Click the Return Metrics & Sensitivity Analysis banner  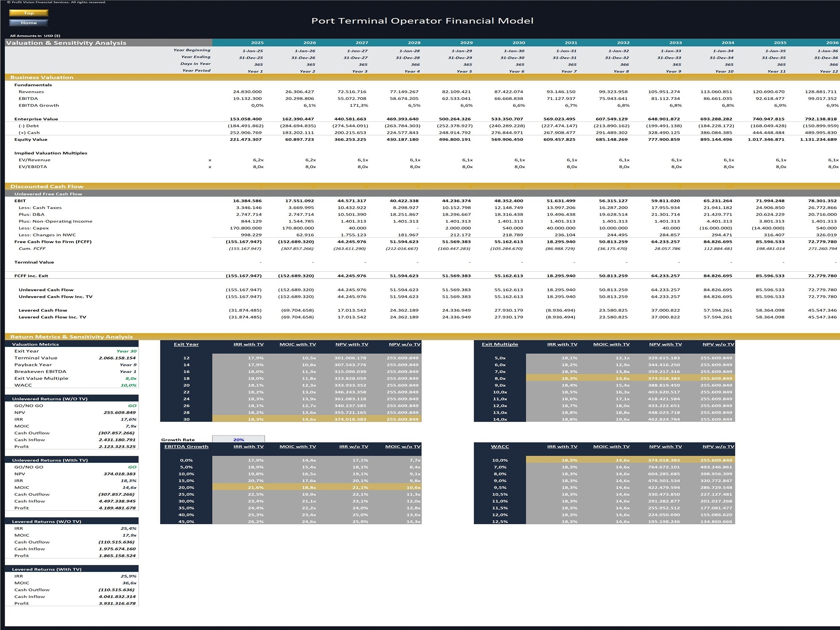pos(71,336)
